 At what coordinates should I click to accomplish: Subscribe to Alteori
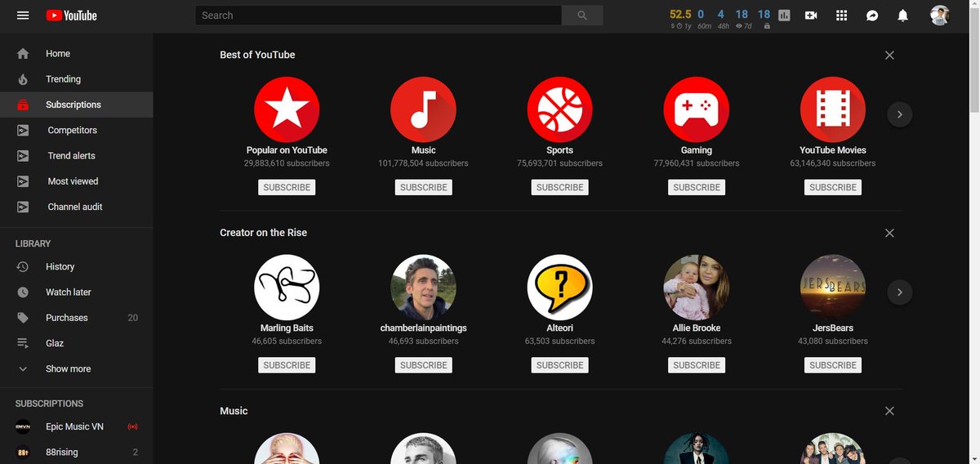(559, 365)
